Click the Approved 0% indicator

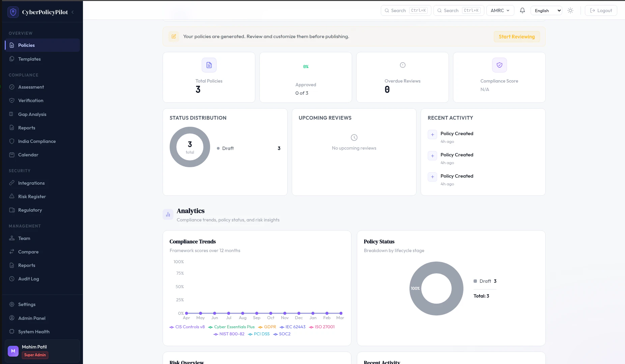click(x=306, y=67)
